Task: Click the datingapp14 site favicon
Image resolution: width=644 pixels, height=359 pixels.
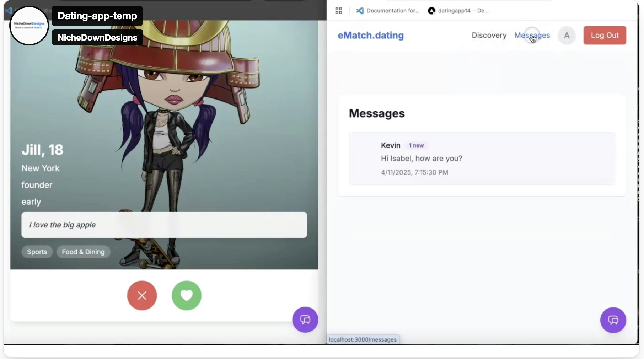Action: point(431,11)
